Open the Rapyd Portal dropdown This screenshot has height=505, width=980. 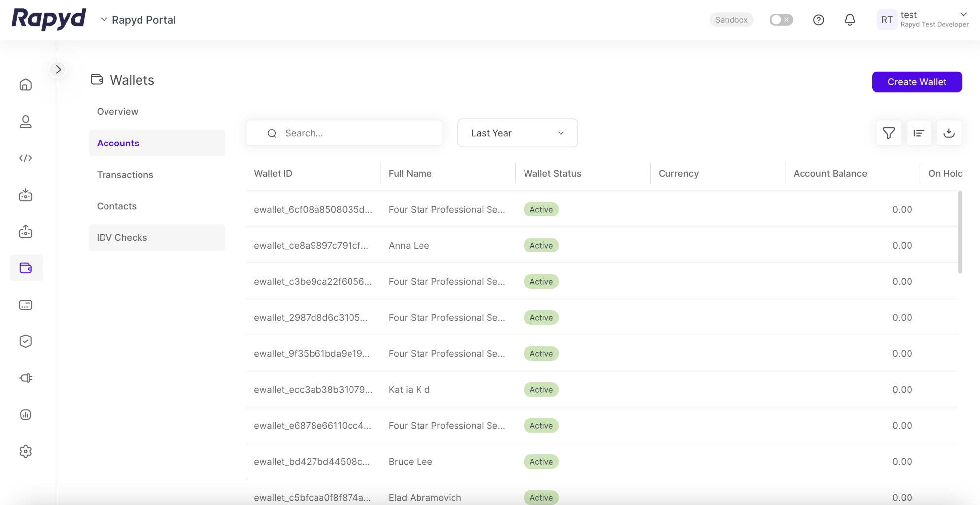[x=139, y=20]
